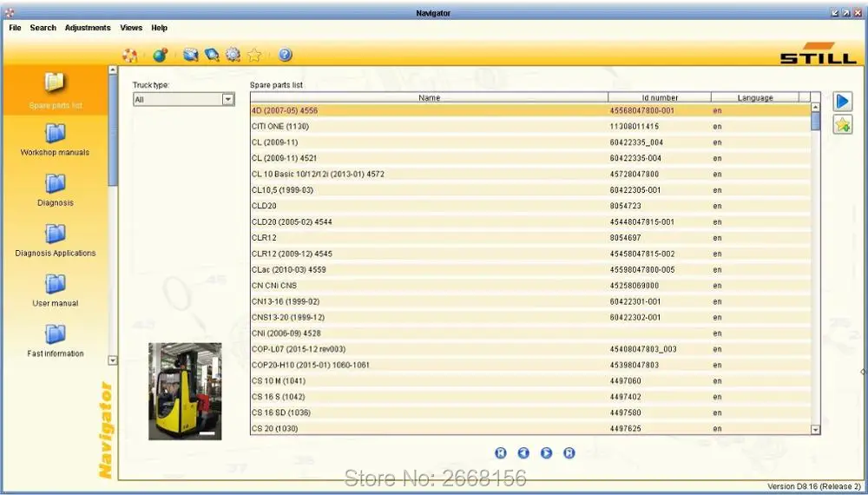Click Id number 8054723

pos(626,206)
